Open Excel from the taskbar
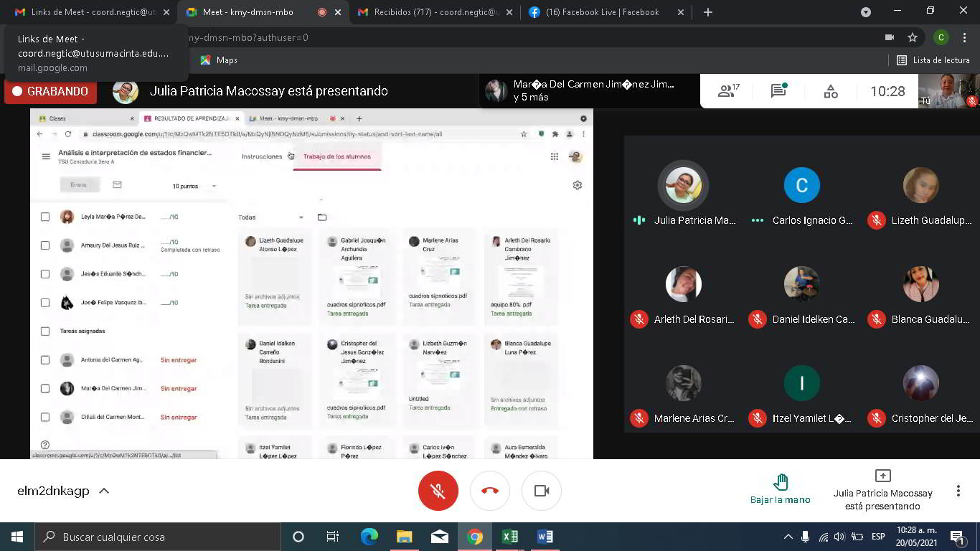Viewport: 980px width, 551px height. click(510, 537)
